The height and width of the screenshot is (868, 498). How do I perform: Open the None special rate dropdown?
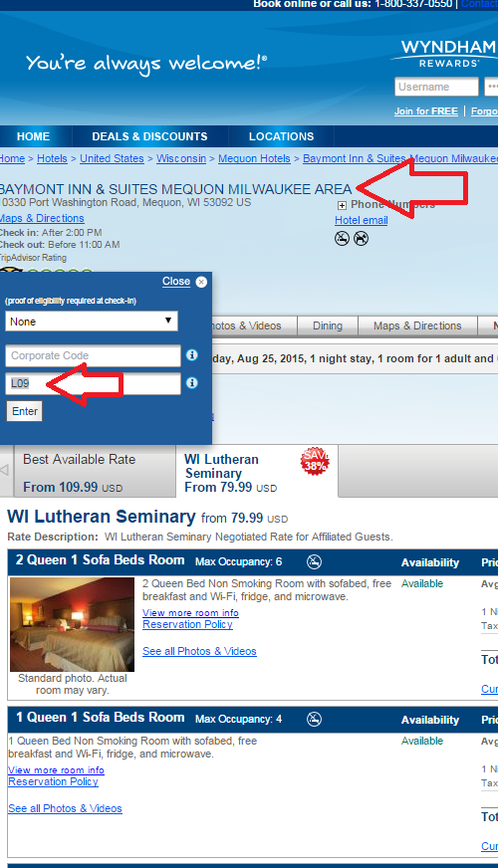[x=92, y=322]
